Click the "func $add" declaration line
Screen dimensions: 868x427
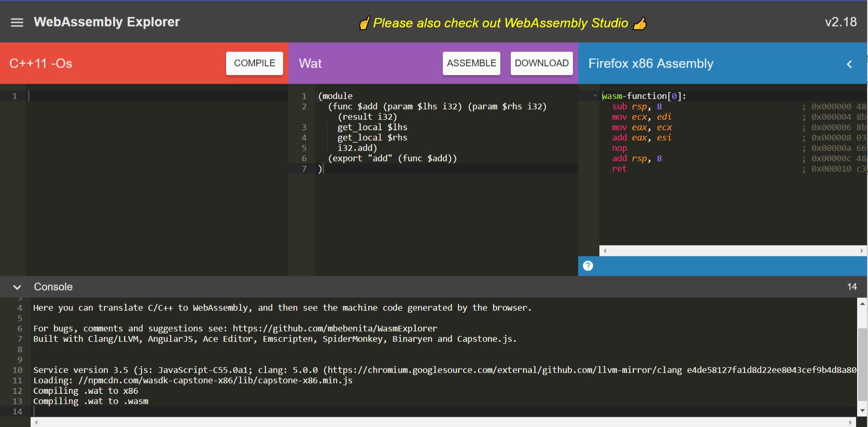(x=437, y=106)
